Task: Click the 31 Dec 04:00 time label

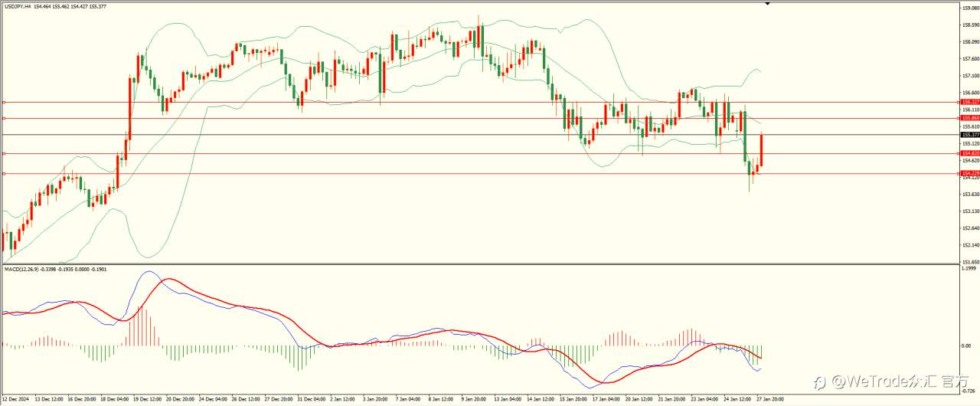Action: tap(312, 399)
